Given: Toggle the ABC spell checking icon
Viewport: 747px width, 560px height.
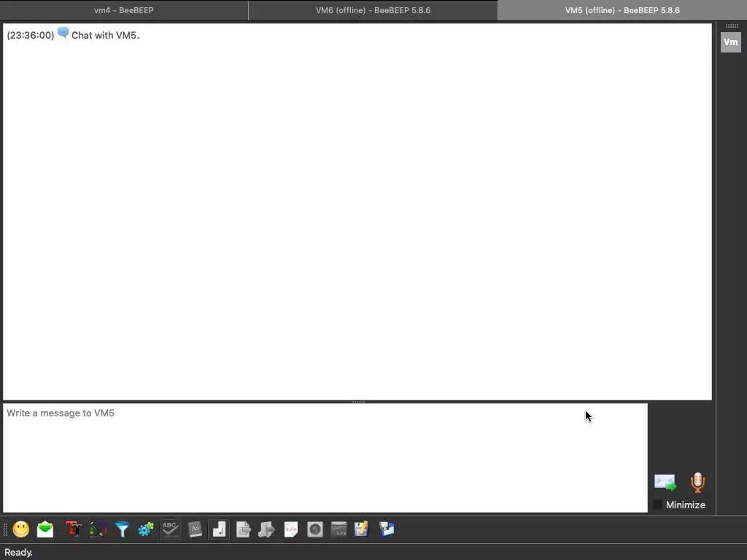Looking at the screenshot, I should [170, 529].
